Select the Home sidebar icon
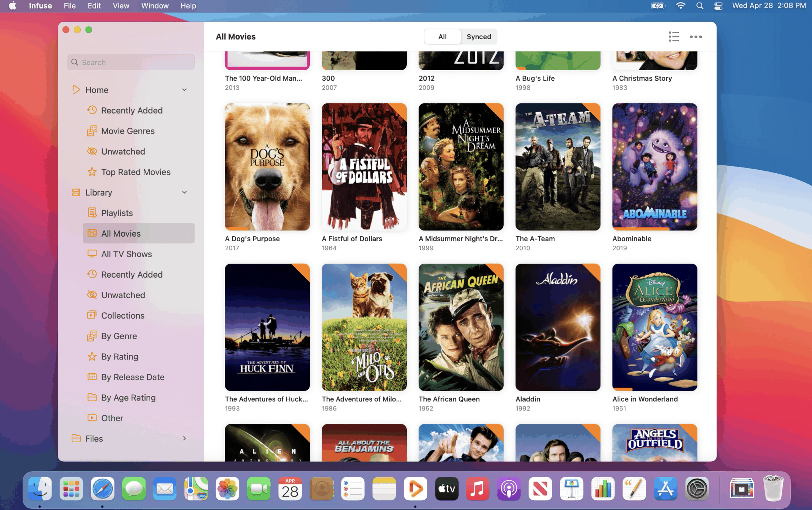The height and width of the screenshot is (510, 812). (x=76, y=89)
